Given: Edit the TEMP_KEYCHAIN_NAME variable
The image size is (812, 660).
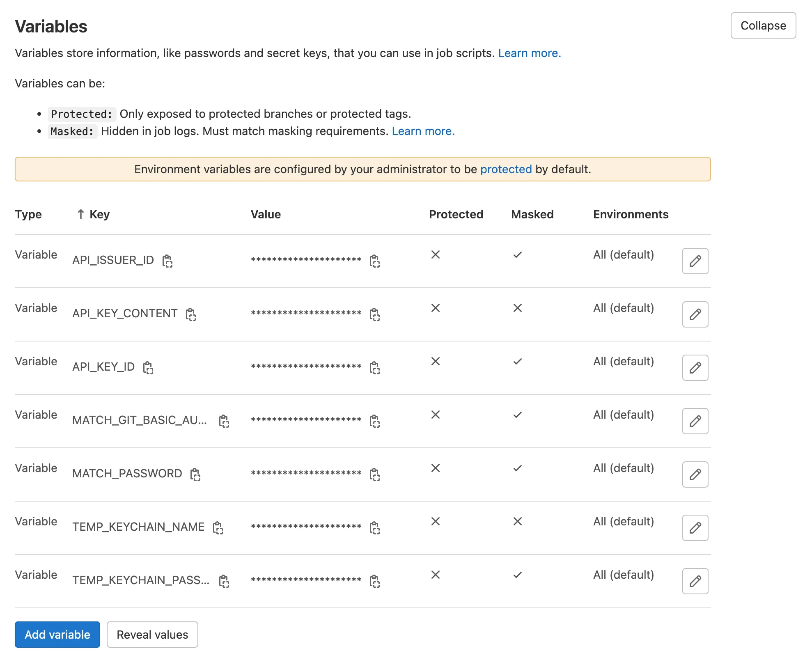Looking at the screenshot, I should [695, 528].
